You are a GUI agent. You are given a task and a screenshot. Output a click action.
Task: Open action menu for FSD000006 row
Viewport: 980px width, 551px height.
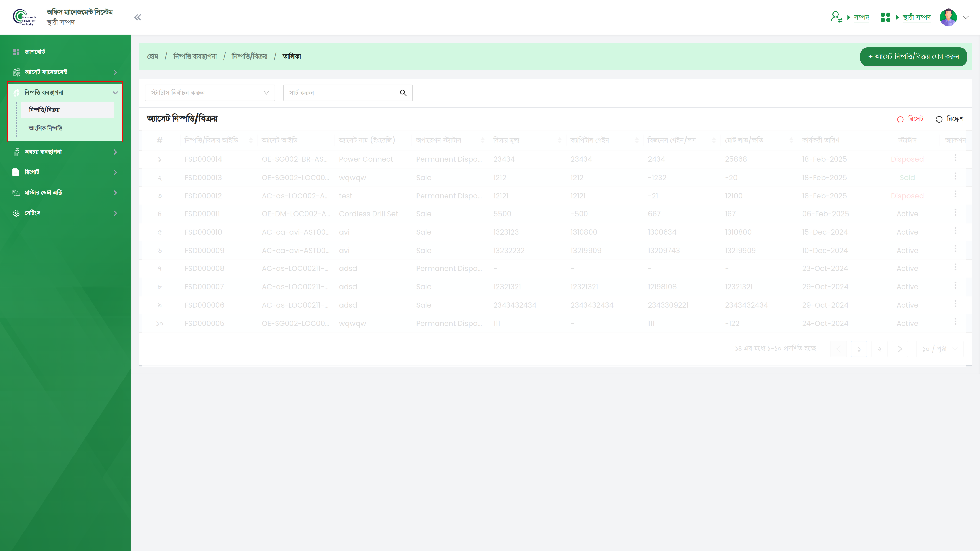(955, 304)
